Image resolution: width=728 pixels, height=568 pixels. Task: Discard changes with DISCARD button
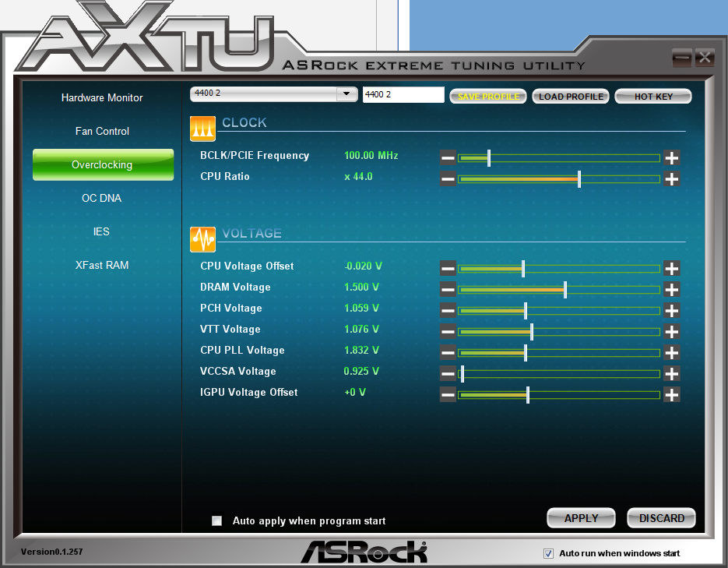[x=662, y=518]
